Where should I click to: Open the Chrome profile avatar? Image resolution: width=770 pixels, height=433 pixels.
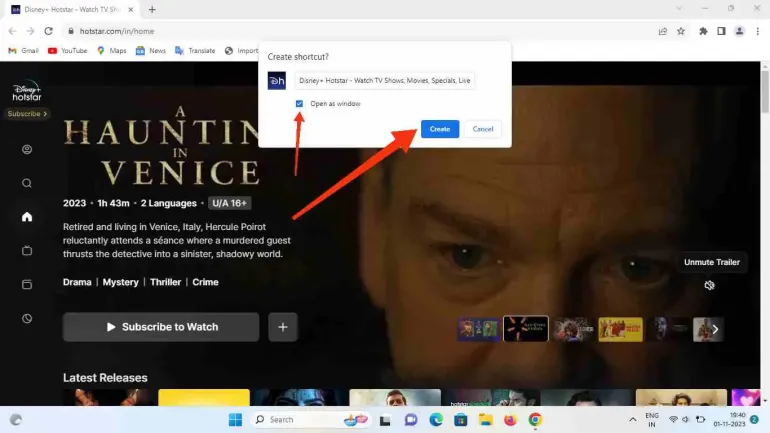coord(739,31)
